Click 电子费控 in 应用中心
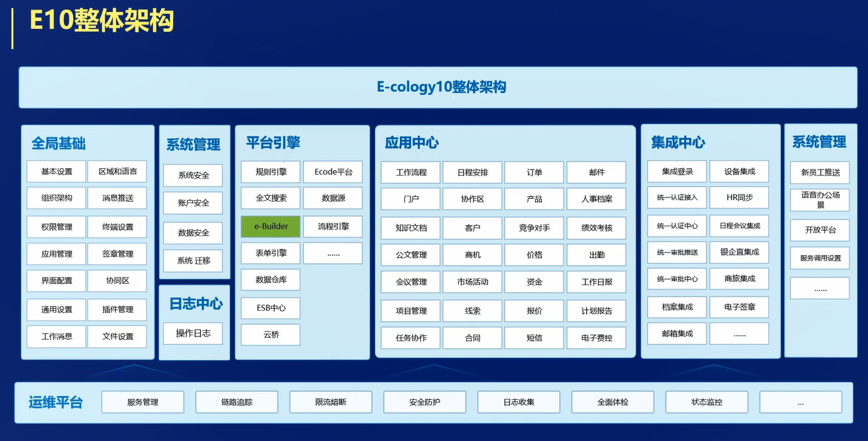Image resolution: width=868 pixels, height=441 pixels. click(596, 338)
